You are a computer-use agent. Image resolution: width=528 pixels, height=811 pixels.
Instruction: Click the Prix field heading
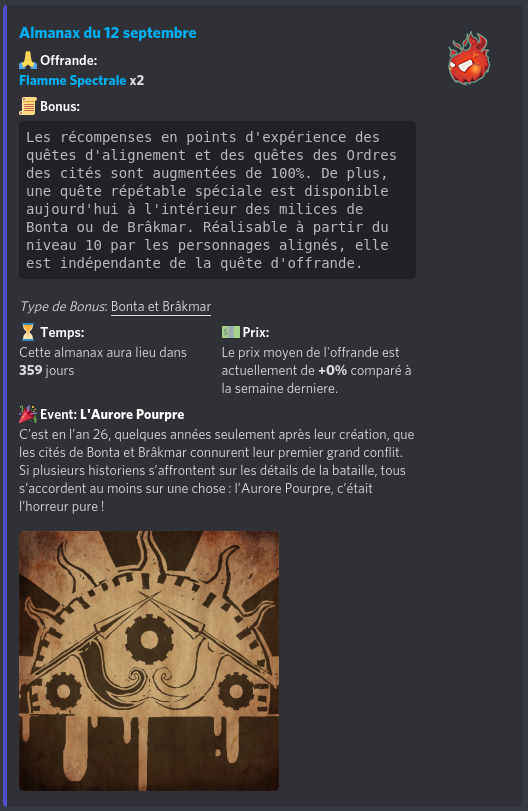tap(256, 332)
